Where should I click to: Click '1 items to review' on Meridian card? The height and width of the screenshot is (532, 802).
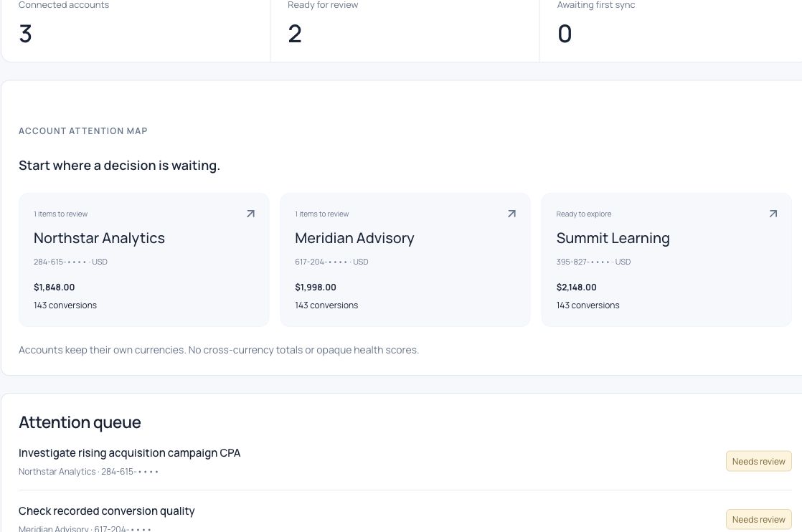click(321, 214)
